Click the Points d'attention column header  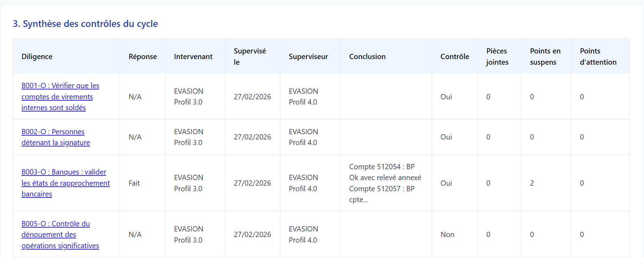598,57
